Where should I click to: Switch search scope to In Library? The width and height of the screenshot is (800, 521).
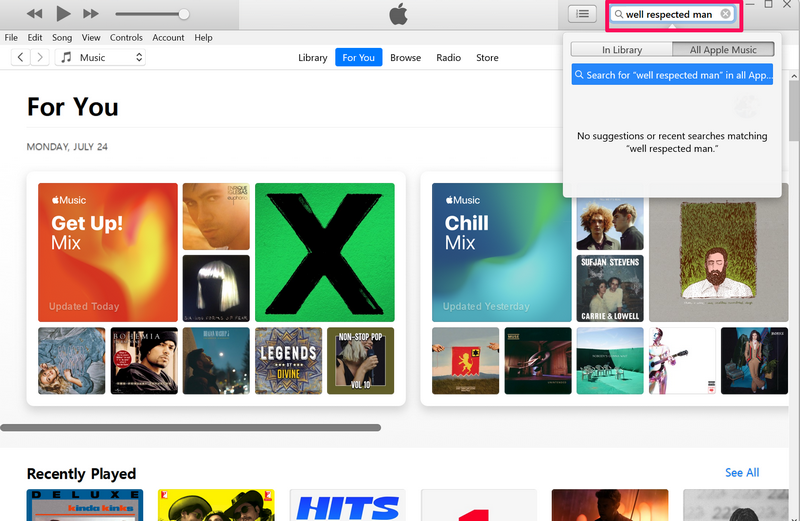[x=621, y=50]
